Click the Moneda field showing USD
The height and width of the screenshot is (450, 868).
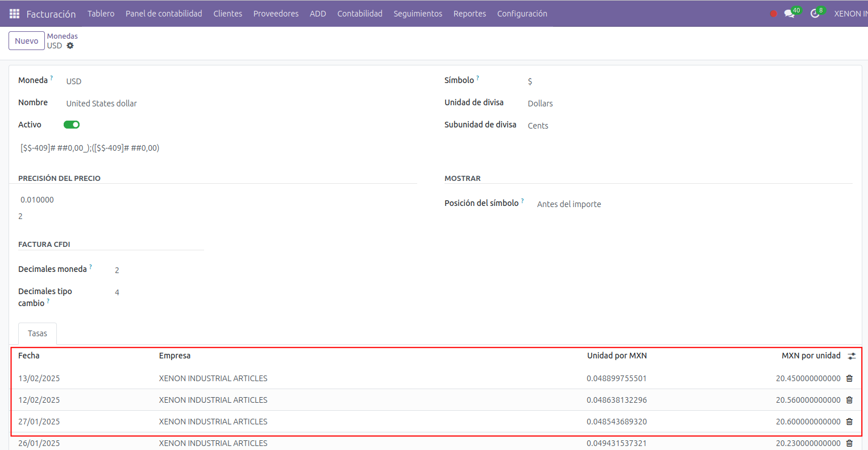point(74,81)
